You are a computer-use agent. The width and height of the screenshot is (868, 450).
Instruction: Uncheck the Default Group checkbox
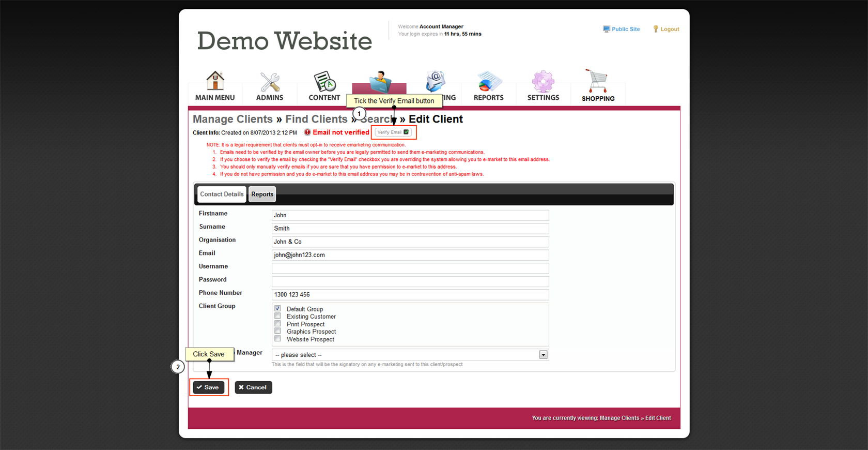[278, 309]
